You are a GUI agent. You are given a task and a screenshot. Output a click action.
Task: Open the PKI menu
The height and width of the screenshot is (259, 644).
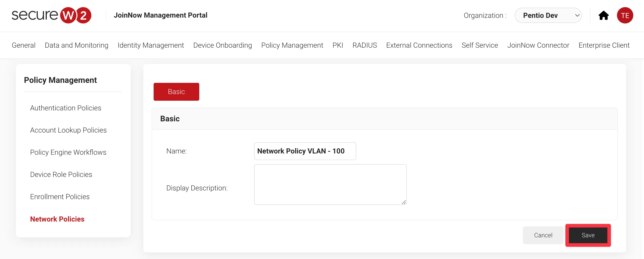[338, 45]
